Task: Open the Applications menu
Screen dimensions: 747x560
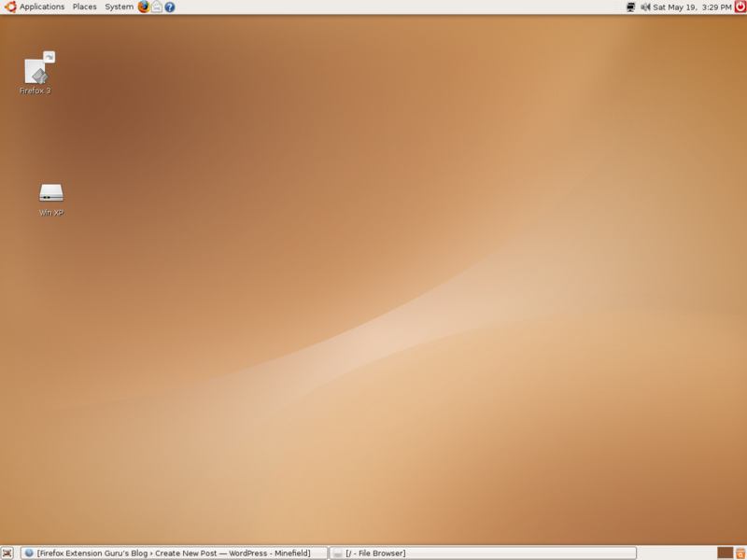Action: point(35,7)
